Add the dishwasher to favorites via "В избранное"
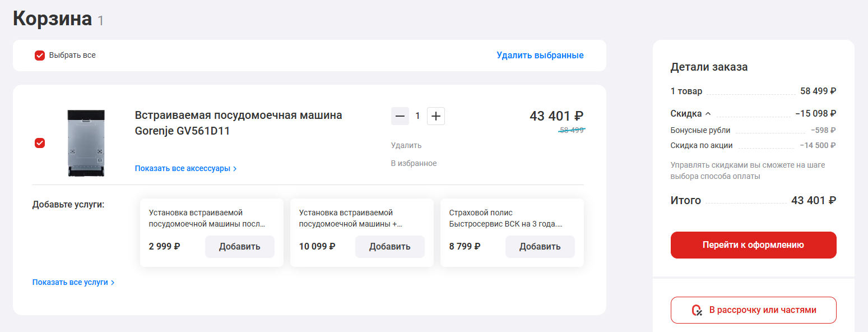 (414, 163)
